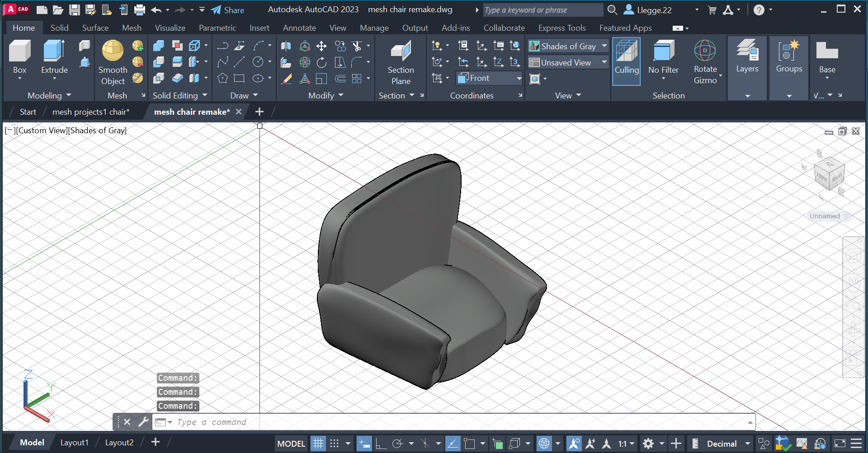Click Smooth More mesh icon
The height and width of the screenshot is (453, 868).
pos(138,46)
